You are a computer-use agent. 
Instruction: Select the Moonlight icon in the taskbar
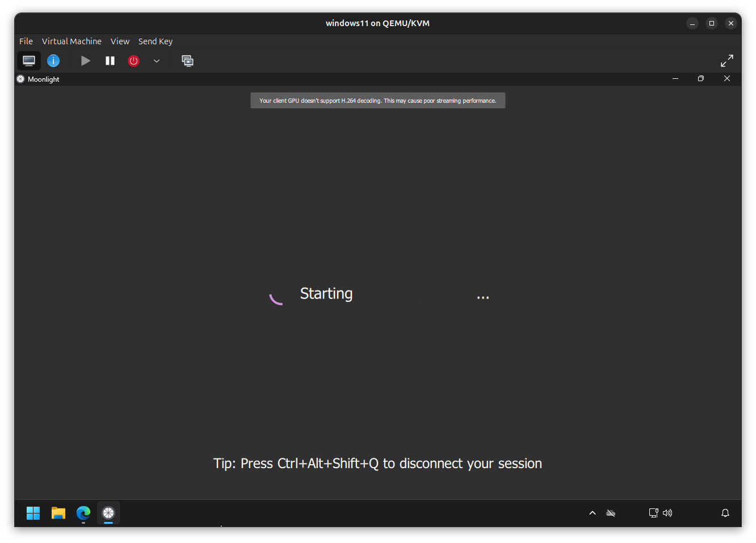108,513
